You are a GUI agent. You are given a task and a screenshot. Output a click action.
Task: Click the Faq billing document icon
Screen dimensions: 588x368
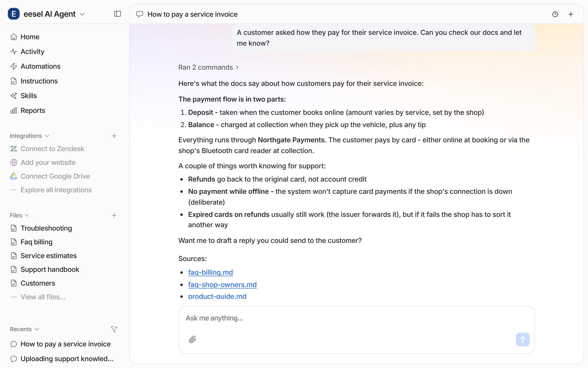point(14,242)
